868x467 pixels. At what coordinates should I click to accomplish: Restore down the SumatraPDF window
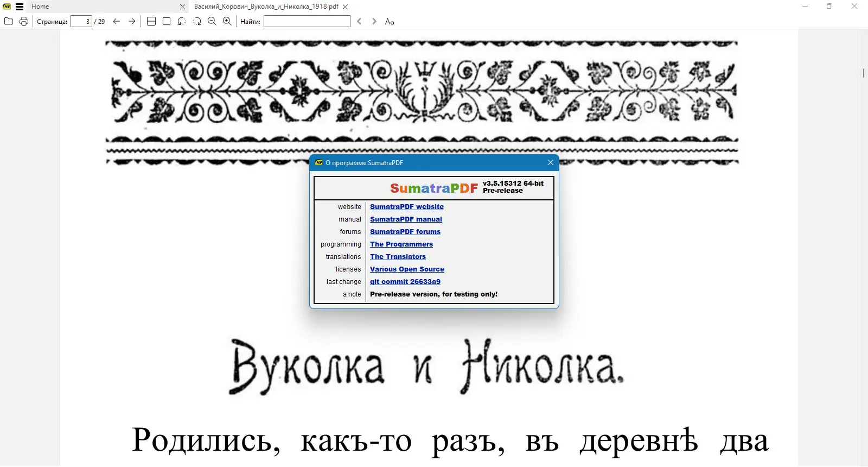pyautogui.click(x=829, y=7)
